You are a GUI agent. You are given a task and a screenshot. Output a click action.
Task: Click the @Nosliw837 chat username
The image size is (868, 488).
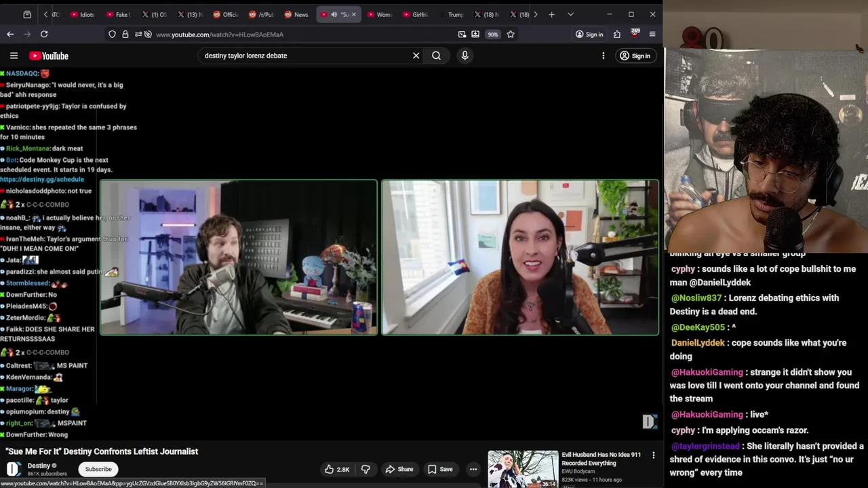click(696, 298)
